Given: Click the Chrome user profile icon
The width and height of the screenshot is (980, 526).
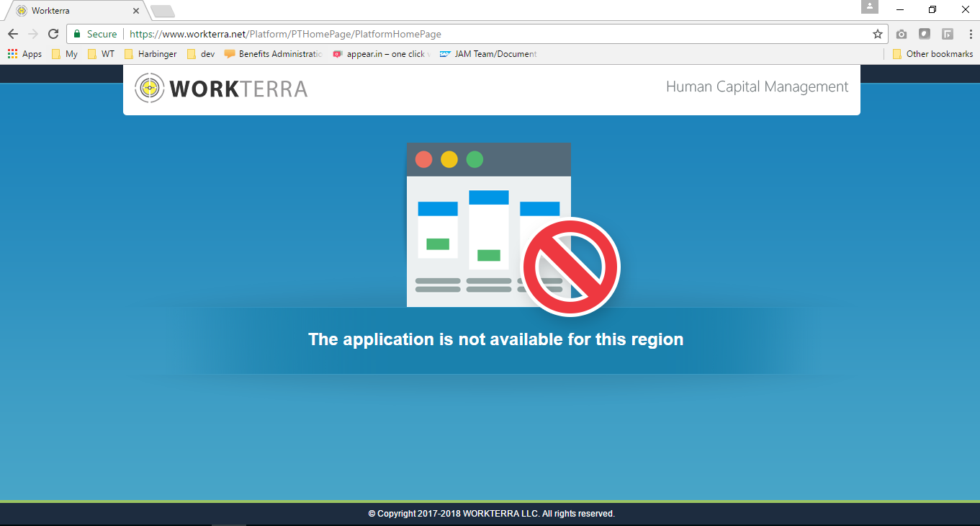Looking at the screenshot, I should point(870,6).
